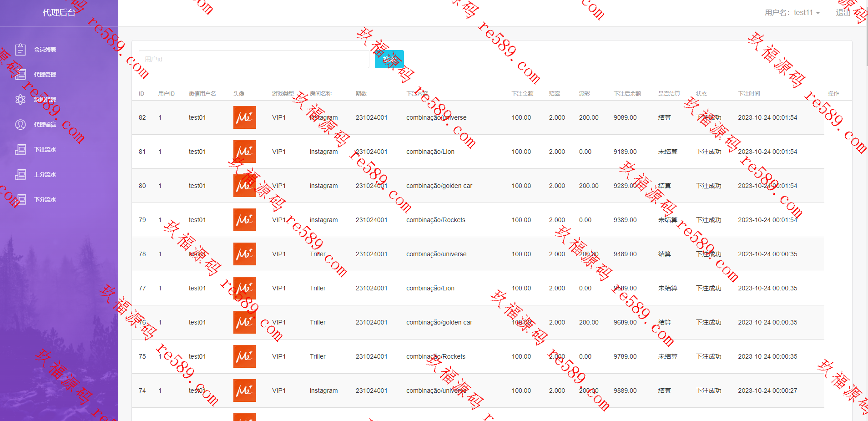This screenshot has height=421, width=868.
Task: Click combinação/Lion in row ID 81
Action: [x=430, y=152]
